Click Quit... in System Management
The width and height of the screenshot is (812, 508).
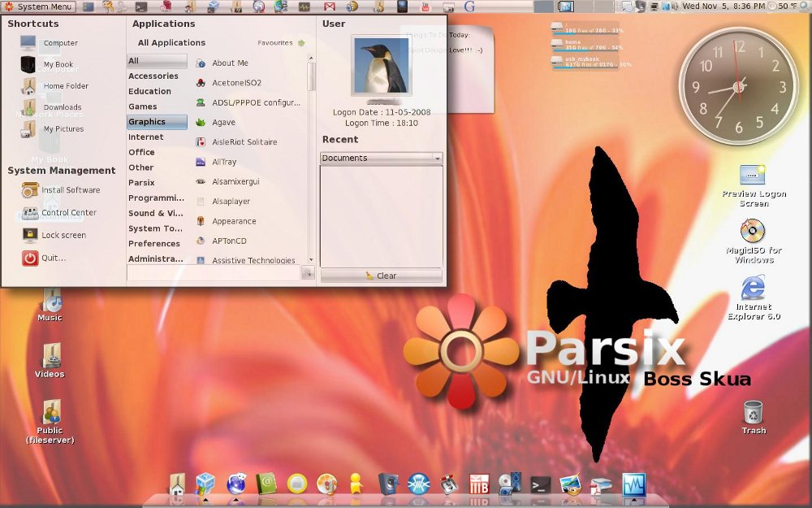point(45,258)
